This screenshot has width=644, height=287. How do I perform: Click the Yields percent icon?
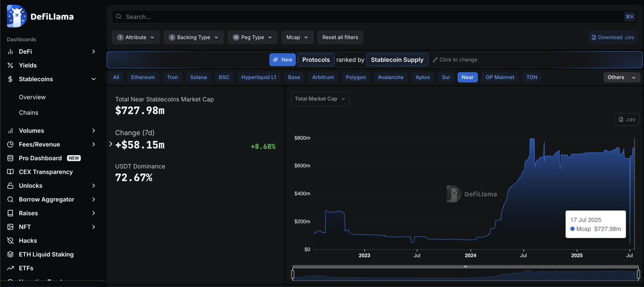coord(10,65)
